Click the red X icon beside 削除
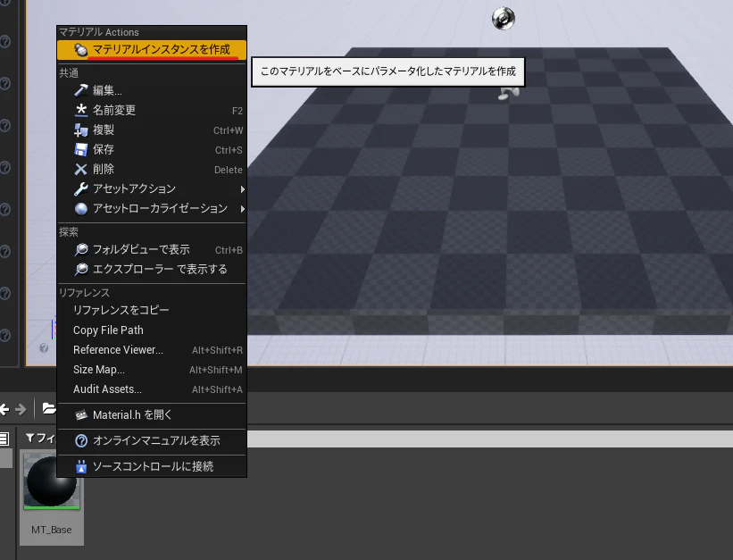The image size is (733, 560). click(x=82, y=170)
